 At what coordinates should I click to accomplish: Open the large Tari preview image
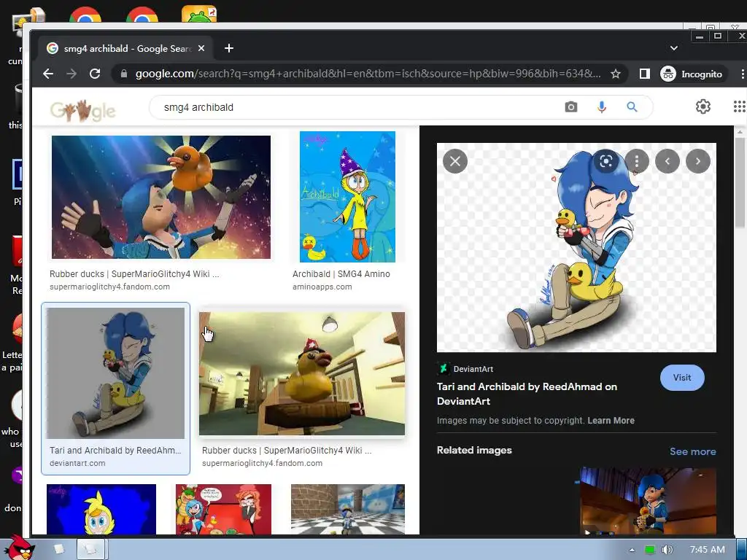coord(576,248)
